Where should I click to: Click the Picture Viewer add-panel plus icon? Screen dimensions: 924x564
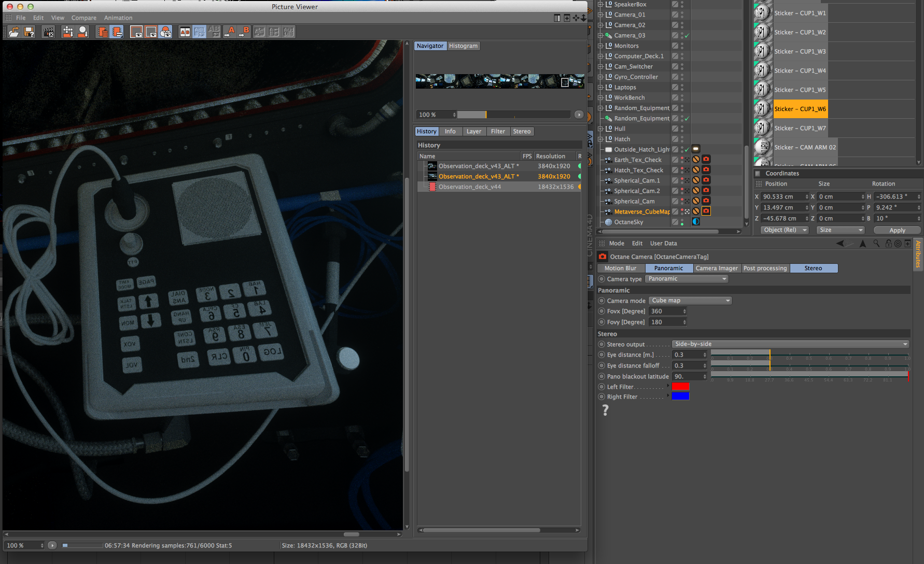pyautogui.click(x=567, y=18)
